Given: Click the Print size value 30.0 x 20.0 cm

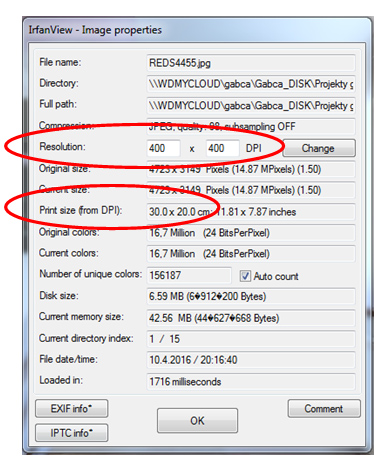Looking at the screenshot, I should pos(251,212).
